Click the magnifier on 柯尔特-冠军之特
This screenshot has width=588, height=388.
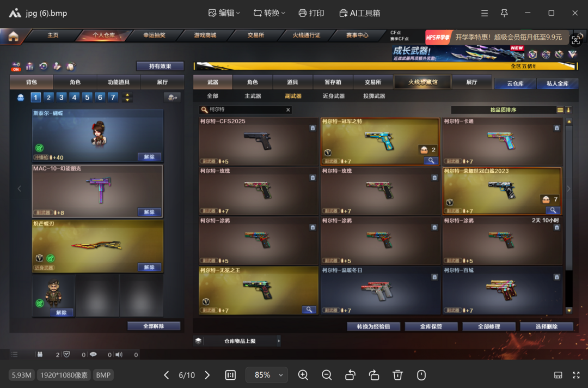(431, 161)
